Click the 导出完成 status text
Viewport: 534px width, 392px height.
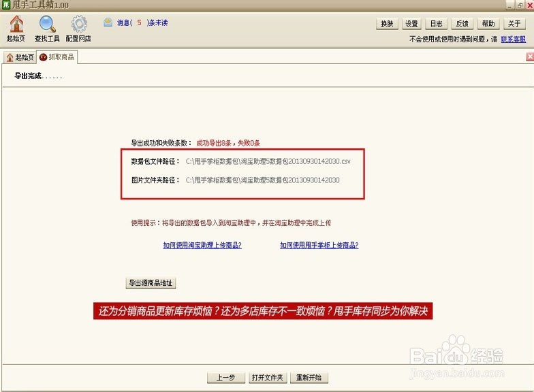pyautogui.click(x=38, y=76)
